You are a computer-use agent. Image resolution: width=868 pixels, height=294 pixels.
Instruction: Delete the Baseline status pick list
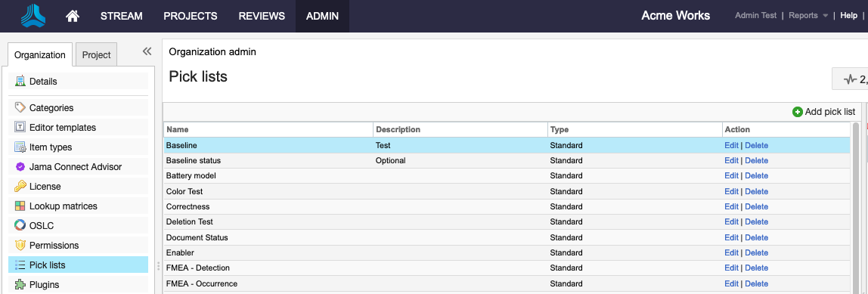[756, 160]
